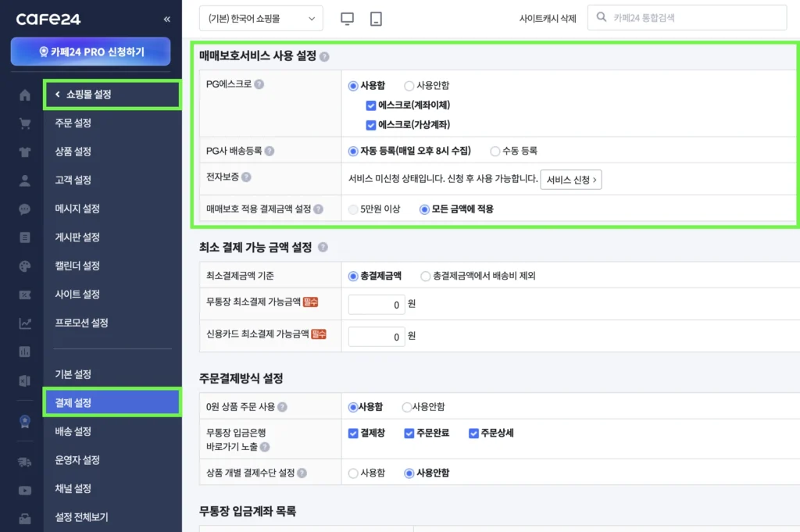Open the home dashboard icon
The image size is (800, 532).
pos(23,95)
